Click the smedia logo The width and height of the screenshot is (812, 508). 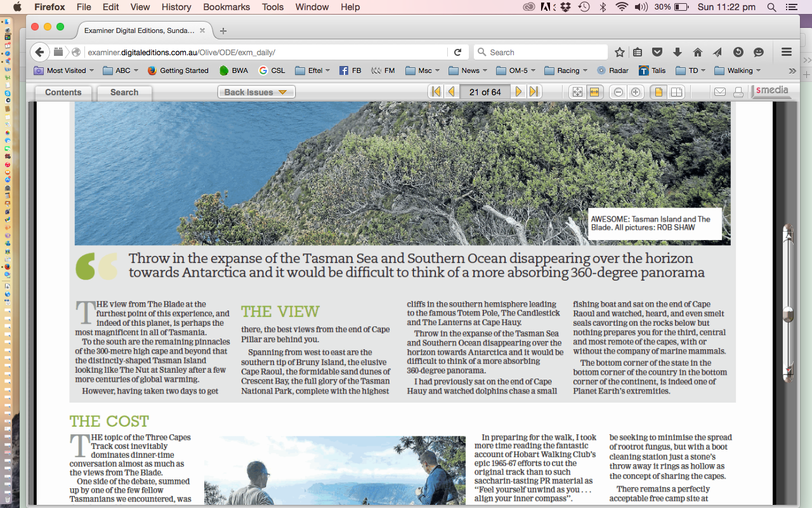pos(771,91)
